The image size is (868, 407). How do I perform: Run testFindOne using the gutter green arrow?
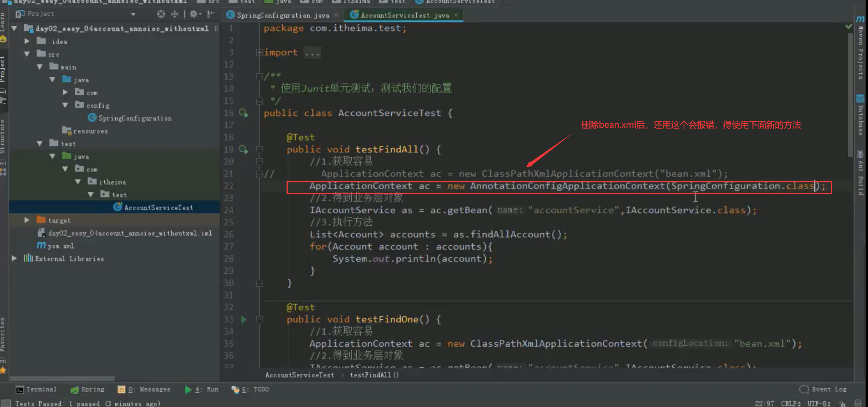pyautogui.click(x=244, y=319)
